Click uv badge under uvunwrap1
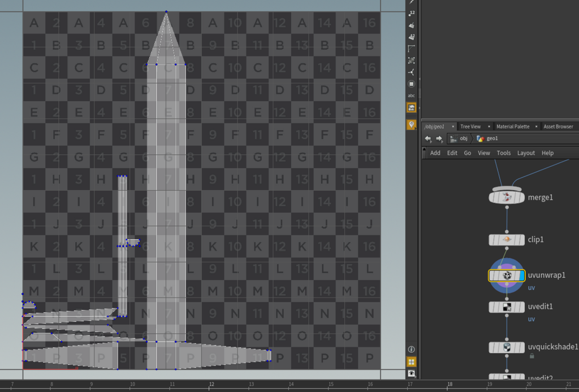579x392 pixels. pyautogui.click(x=532, y=288)
